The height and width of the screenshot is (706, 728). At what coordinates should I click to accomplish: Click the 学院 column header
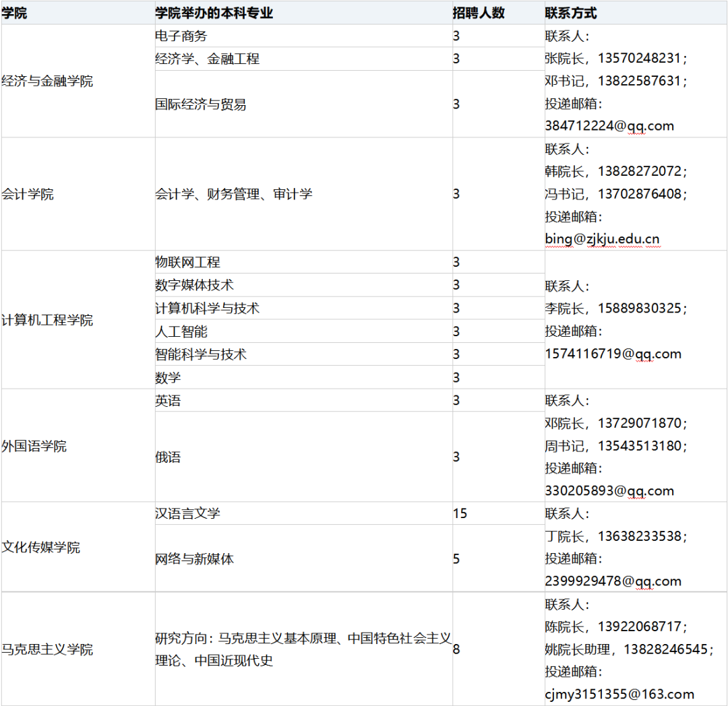tap(78, 13)
